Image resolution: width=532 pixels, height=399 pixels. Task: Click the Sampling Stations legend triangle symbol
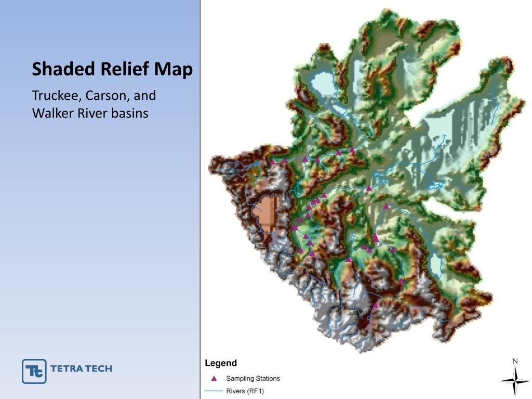[214, 378]
